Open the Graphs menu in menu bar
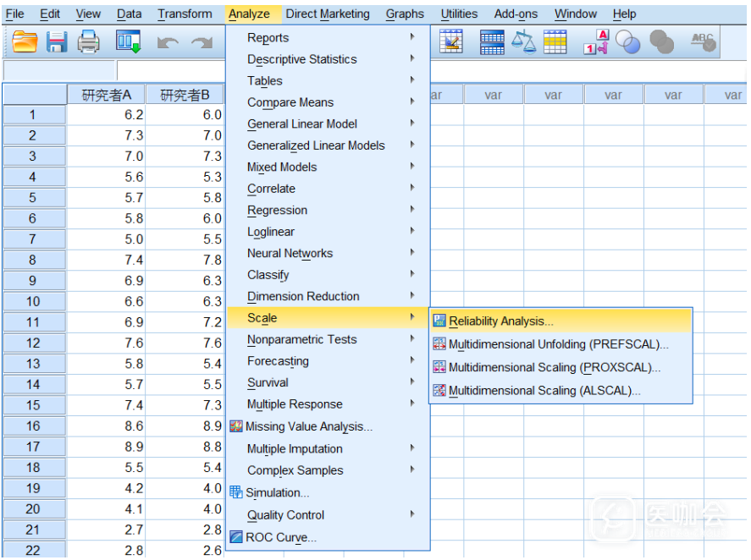This screenshot has width=751, height=560. pyautogui.click(x=405, y=14)
